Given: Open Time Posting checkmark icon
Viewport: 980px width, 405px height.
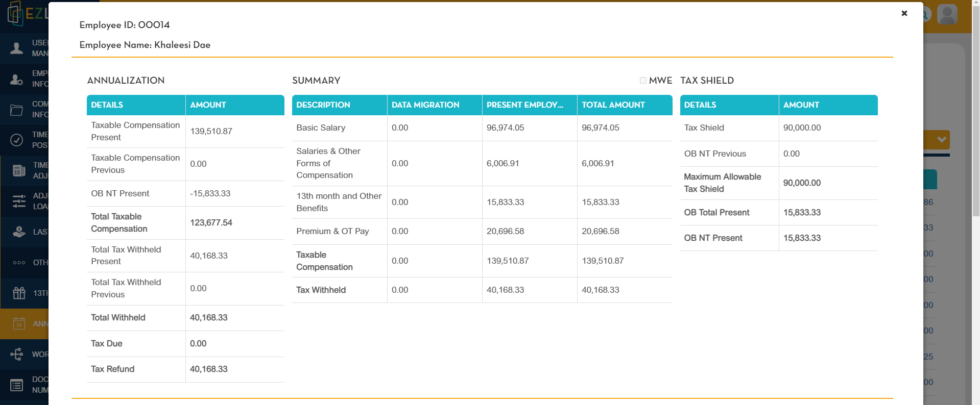Looking at the screenshot, I should [x=17, y=140].
